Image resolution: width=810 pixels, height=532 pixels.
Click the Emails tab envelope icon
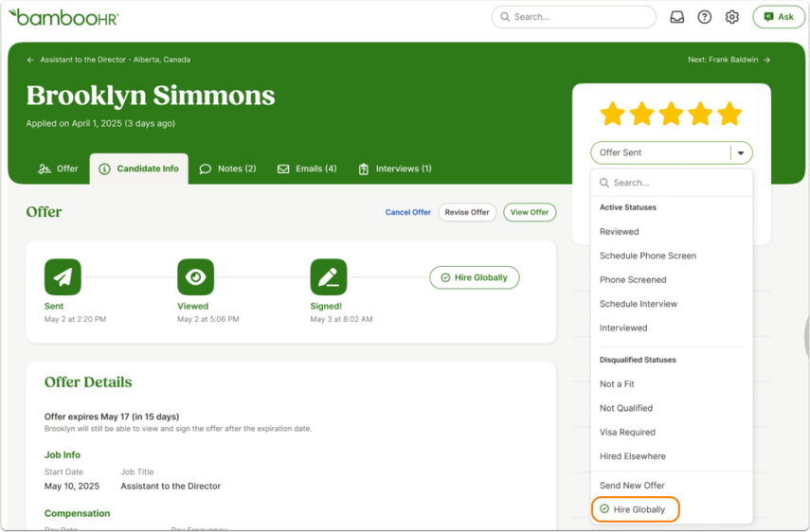pyautogui.click(x=283, y=168)
